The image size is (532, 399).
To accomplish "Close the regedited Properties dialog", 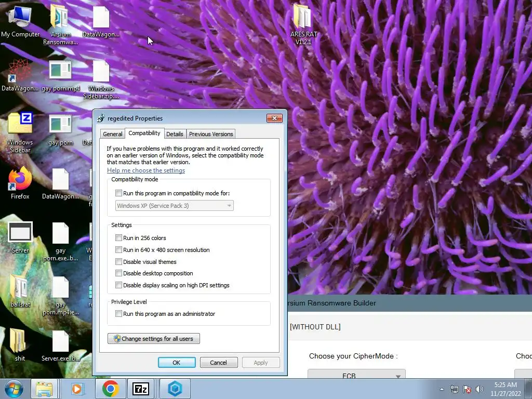I will pos(274,118).
